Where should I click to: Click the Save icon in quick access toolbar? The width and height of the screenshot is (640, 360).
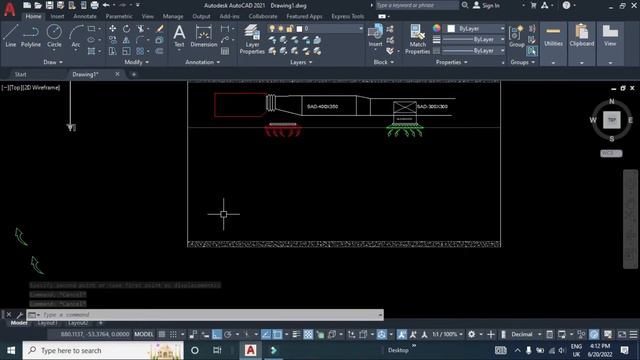point(49,5)
